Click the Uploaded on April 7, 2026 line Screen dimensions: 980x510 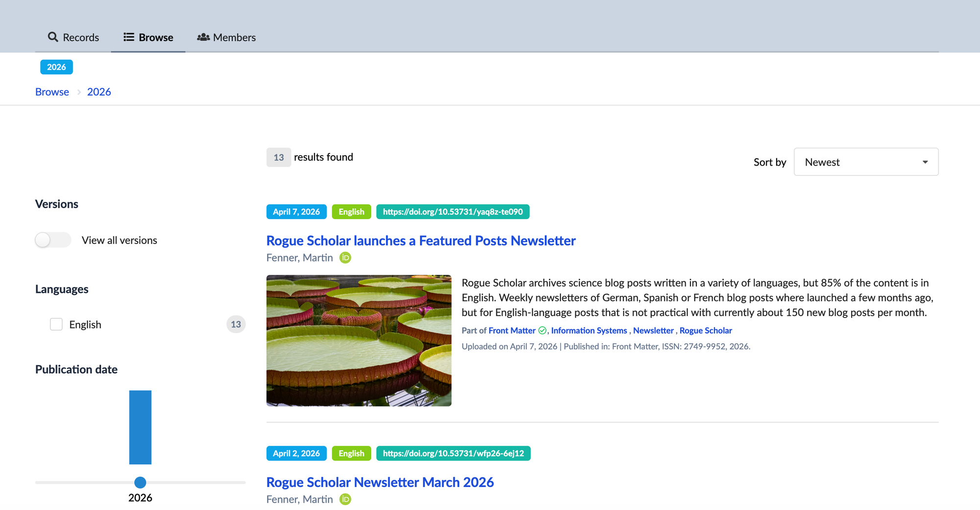pyautogui.click(x=606, y=346)
